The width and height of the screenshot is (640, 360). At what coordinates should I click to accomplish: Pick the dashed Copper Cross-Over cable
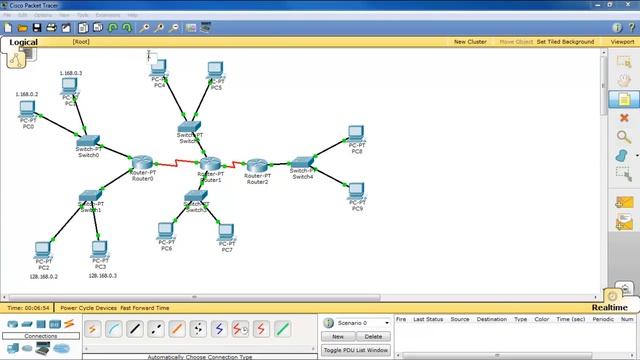click(x=156, y=329)
